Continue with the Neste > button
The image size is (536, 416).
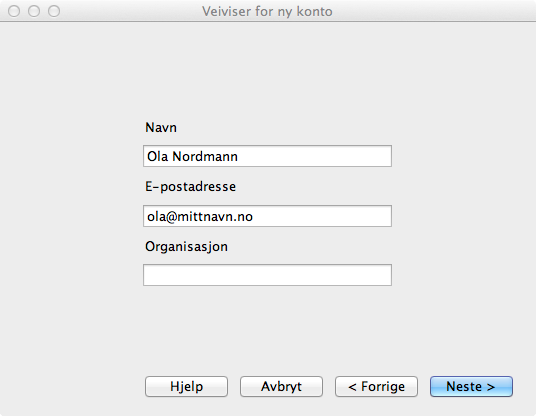coord(471,387)
